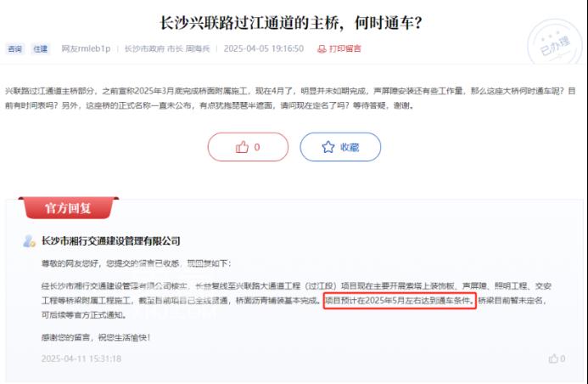Click the reply timestamp 2025-04-11 15:31:18

point(81,359)
